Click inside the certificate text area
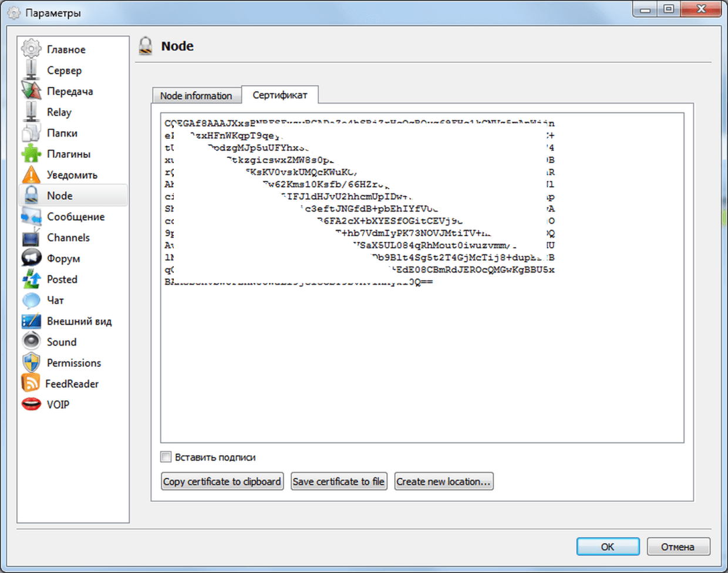Viewport: 728px width, 573px height. tap(422, 364)
